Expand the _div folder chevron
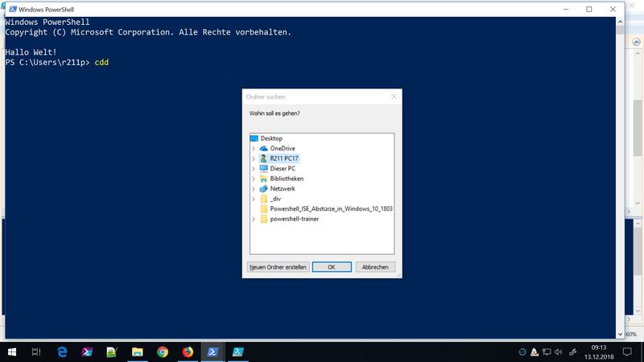 point(254,199)
